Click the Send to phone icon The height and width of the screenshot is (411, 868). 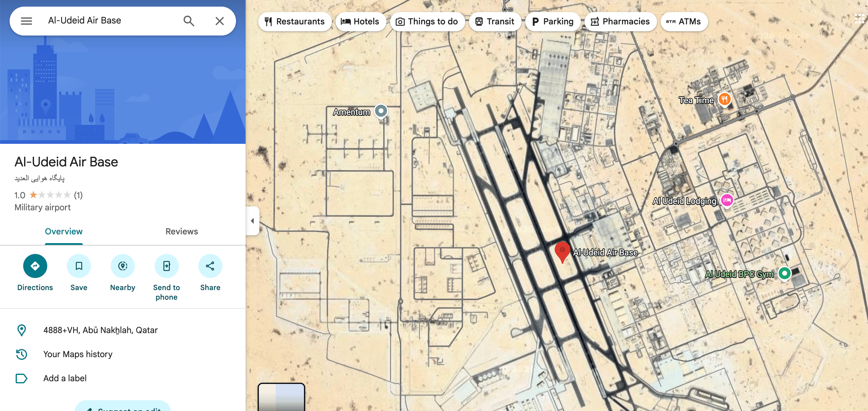(166, 266)
